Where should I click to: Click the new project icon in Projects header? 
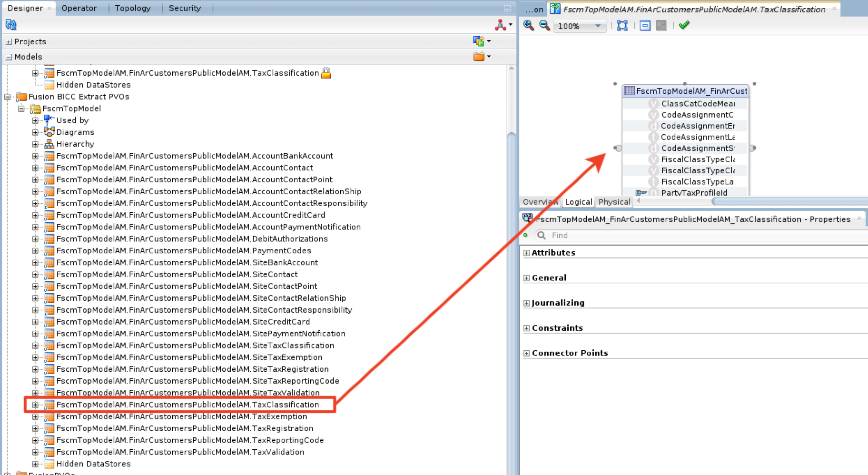(481, 41)
